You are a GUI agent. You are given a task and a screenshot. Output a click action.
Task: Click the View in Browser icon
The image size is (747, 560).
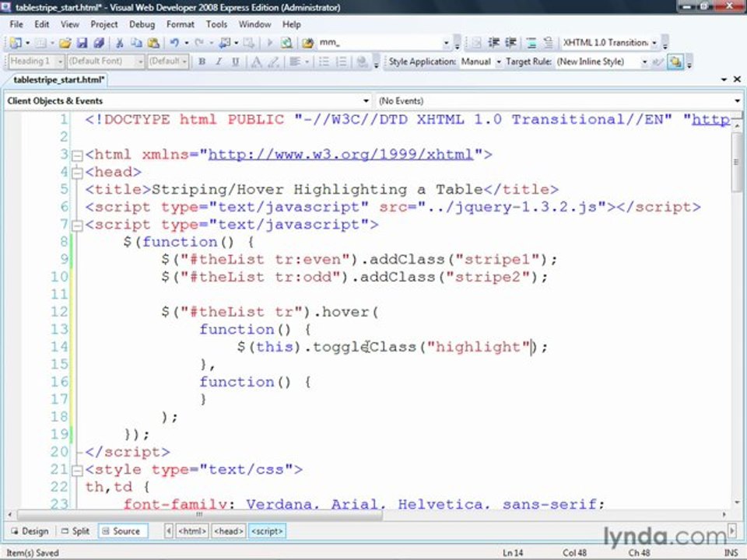[286, 43]
